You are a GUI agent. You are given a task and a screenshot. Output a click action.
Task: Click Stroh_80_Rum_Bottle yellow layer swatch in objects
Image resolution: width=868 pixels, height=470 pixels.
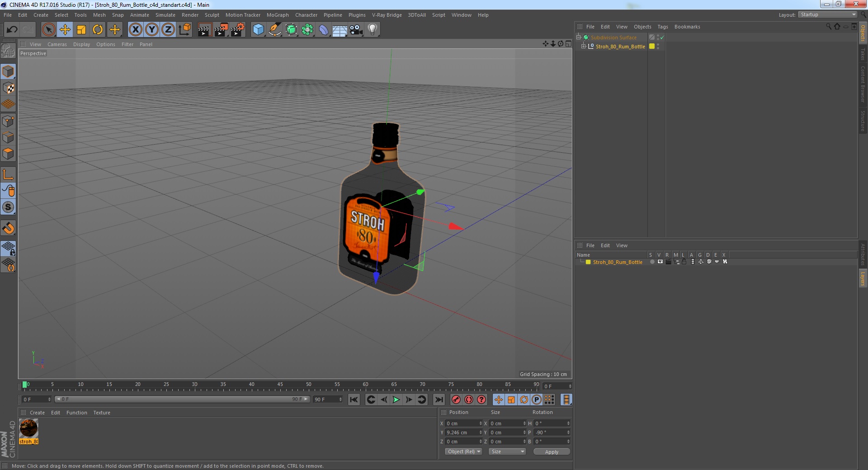[x=652, y=46]
